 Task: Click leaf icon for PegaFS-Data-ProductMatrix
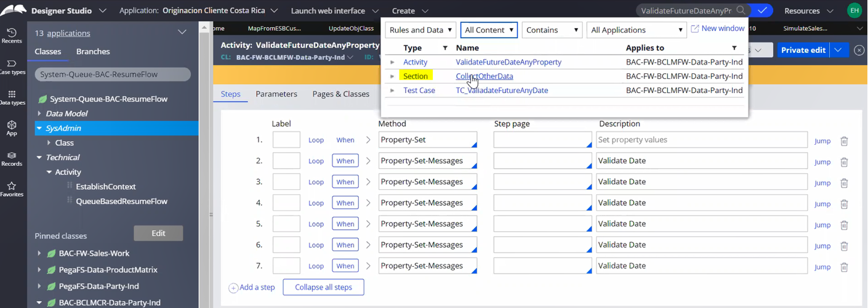click(x=51, y=270)
